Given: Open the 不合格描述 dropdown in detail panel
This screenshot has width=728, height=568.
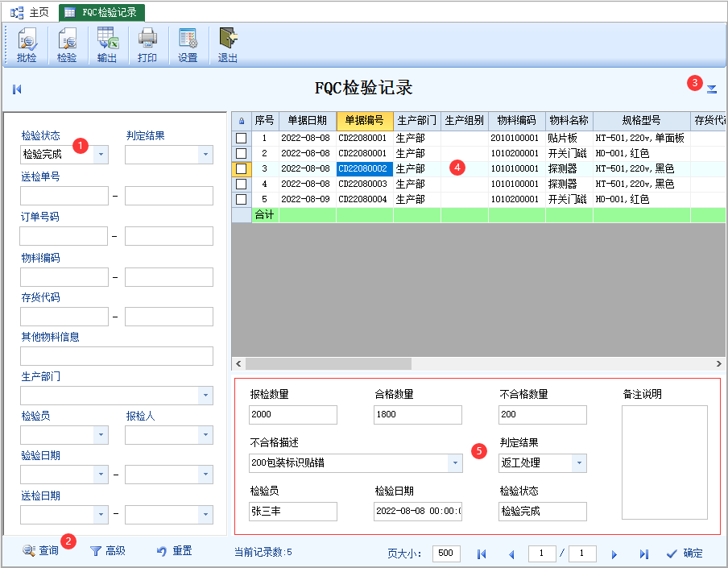Looking at the screenshot, I should click(x=455, y=463).
